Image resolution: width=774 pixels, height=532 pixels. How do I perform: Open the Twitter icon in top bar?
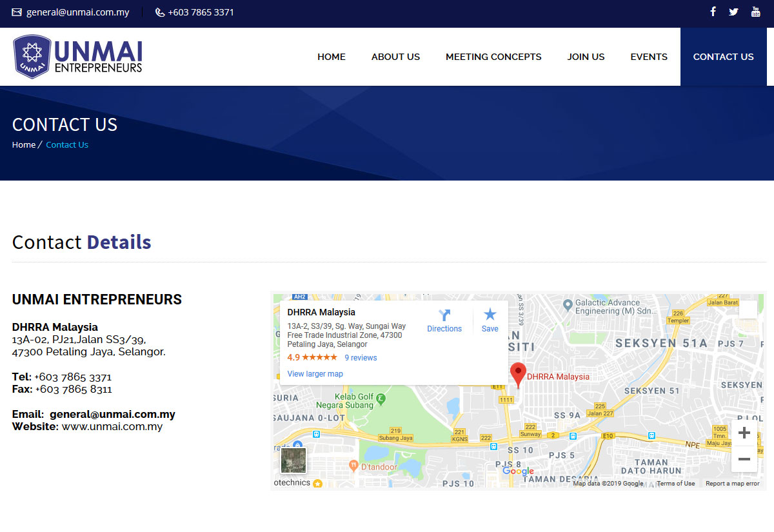tap(733, 12)
